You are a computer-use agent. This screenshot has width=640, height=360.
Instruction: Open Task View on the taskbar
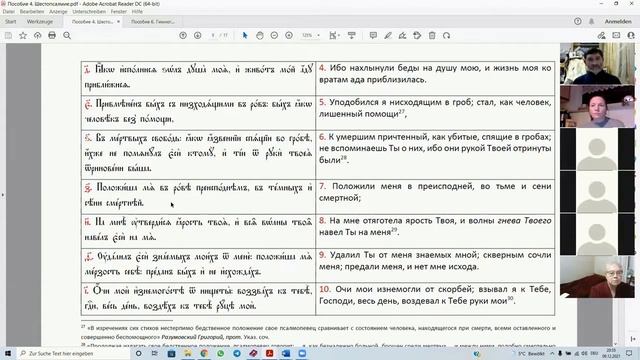pyautogui.click(x=155, y=353)
